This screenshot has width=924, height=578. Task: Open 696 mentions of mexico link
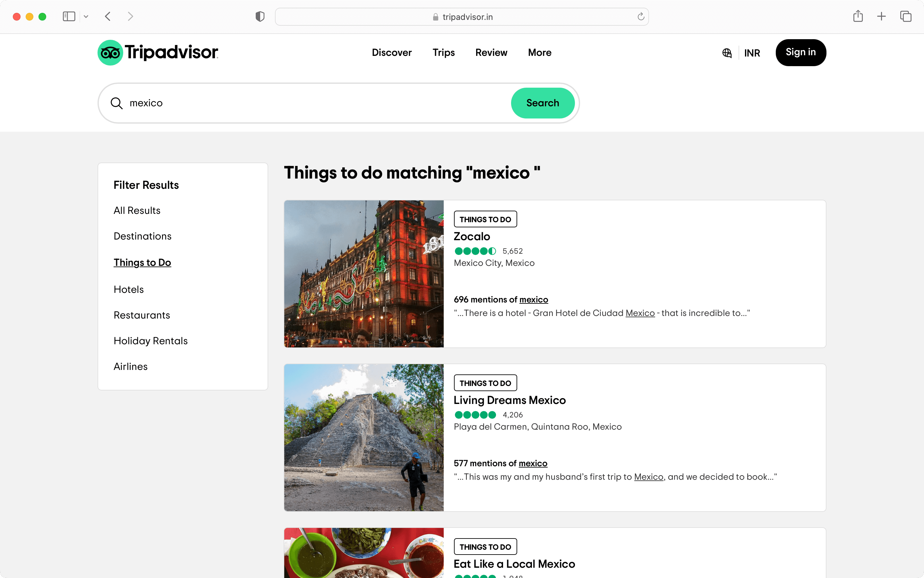(501, 299)
